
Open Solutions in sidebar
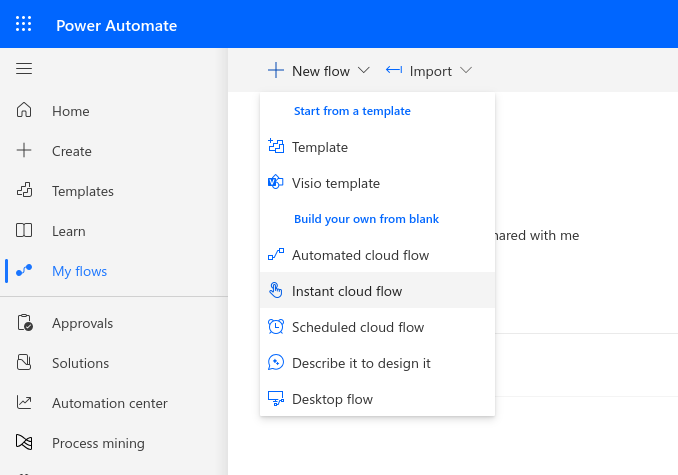click(x=80, y=363)
